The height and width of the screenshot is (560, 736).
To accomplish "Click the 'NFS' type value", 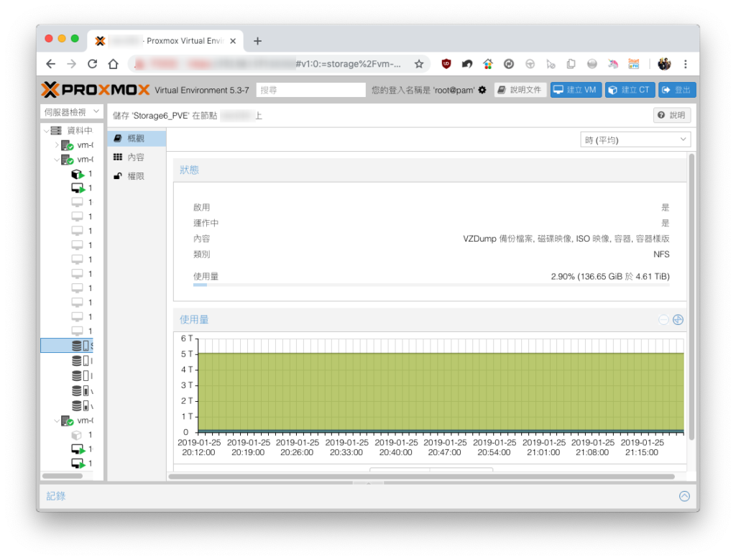I will tap(661, 254).
